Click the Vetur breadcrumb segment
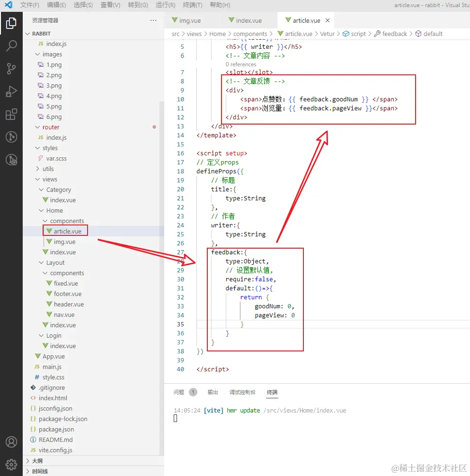This screenshot has width=470, height=476. point(327,34)
